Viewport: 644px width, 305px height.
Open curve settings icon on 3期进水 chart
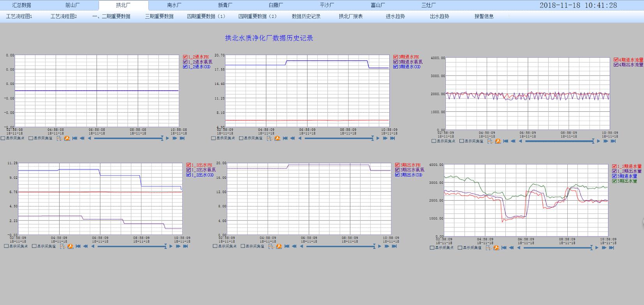click(269, 138)
